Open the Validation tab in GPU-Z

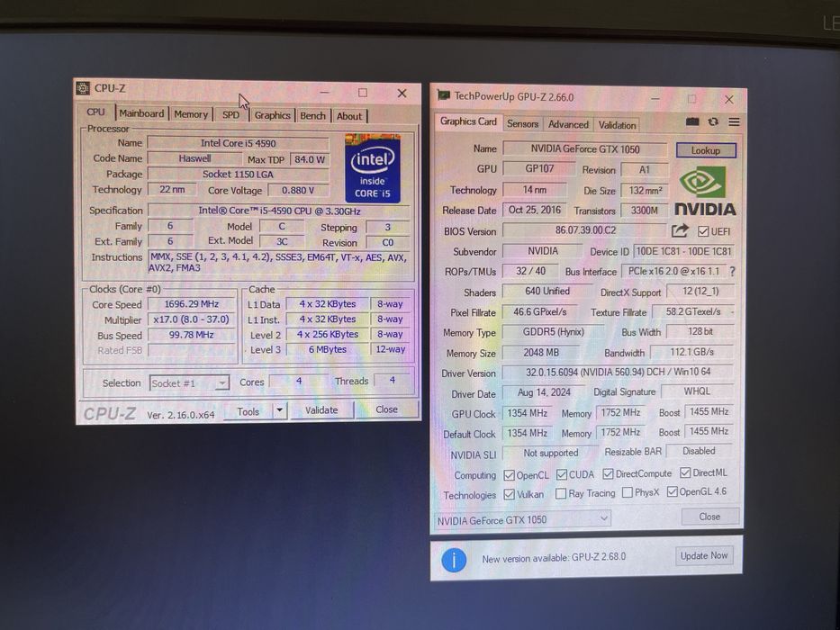[x=617, y=125]
